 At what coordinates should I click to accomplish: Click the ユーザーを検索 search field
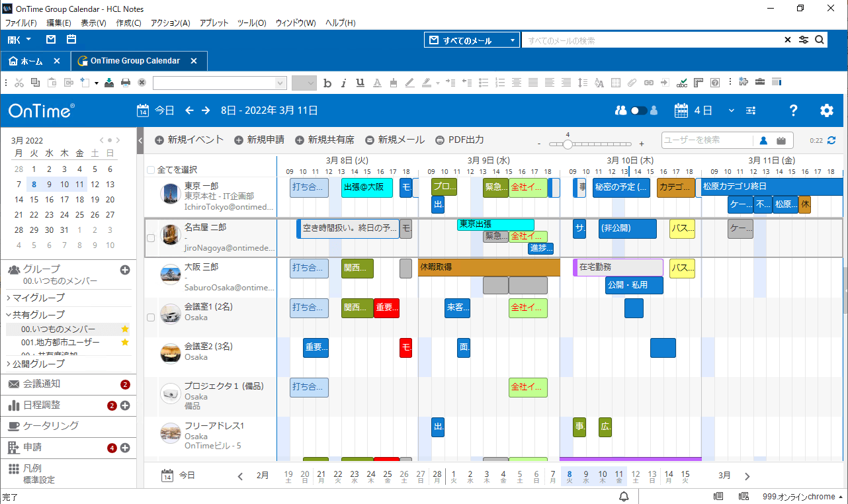[x=706, y=140]
